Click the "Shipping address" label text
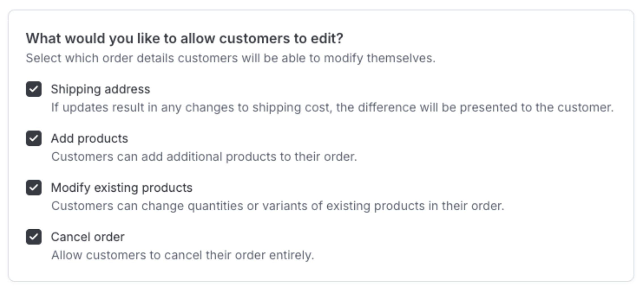Image resolution: width=644 pixels, height=292 pixels. [100, 89]
